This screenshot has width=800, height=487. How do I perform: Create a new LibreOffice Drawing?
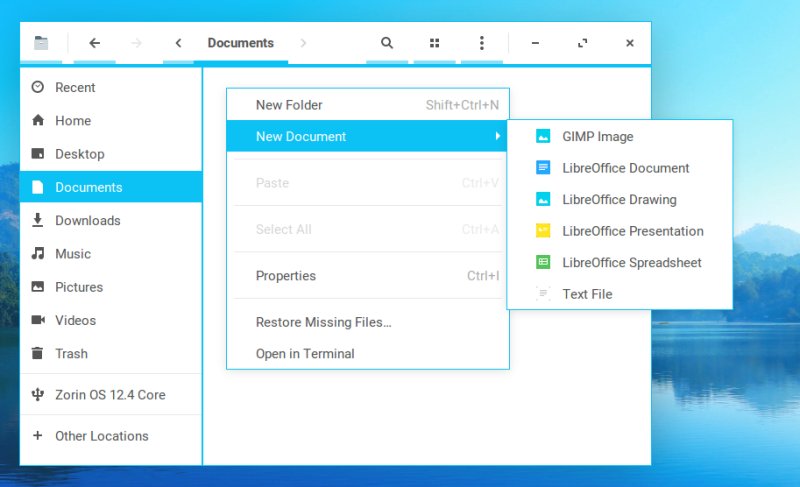(x=619, y=200)
